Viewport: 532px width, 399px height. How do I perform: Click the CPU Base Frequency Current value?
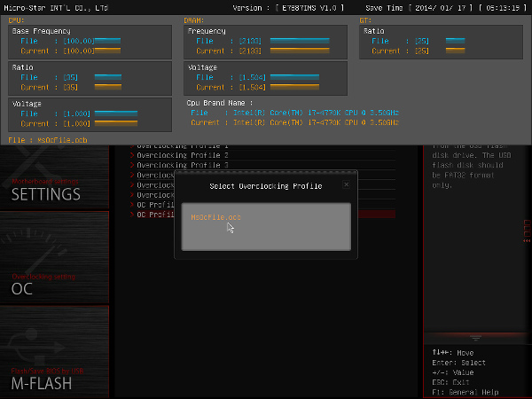(x=79, y=51)
